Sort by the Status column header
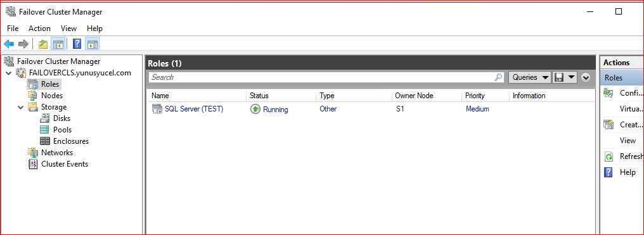The image size is (644, 235). [x=281, y=96]
